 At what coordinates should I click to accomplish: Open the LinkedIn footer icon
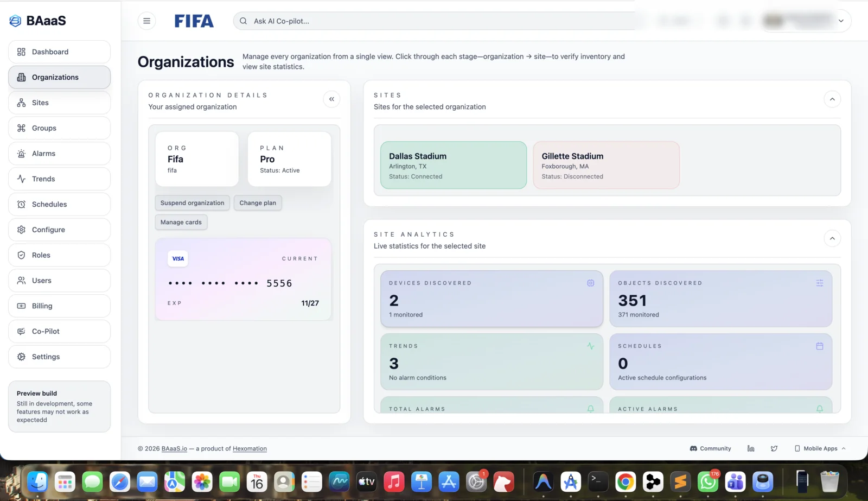(x=751, y=448)
